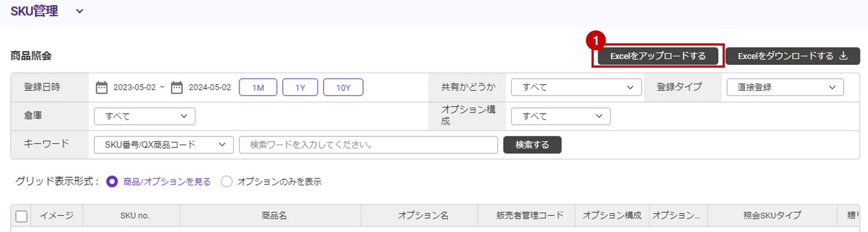Screen dimensions: 868x232
Task: Click the search keyword input field
Action: tap(368, 145)
